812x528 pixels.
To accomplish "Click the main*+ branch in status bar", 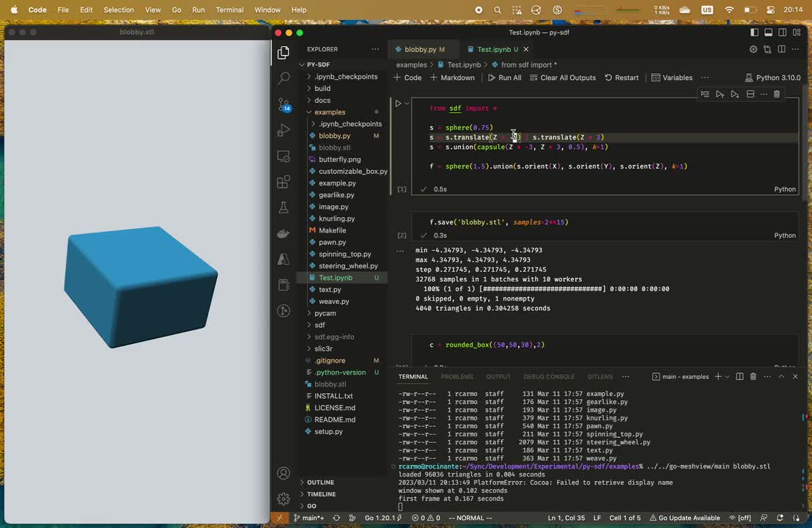I will tap(309, 518).
